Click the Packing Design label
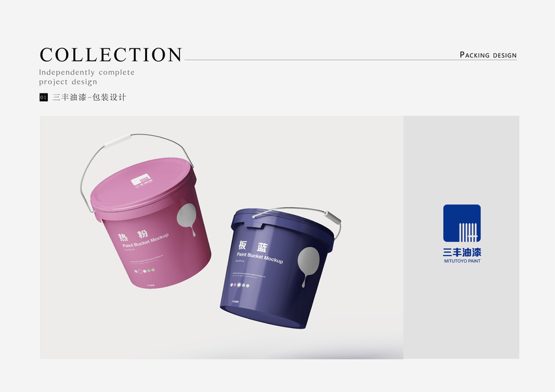 488,55
